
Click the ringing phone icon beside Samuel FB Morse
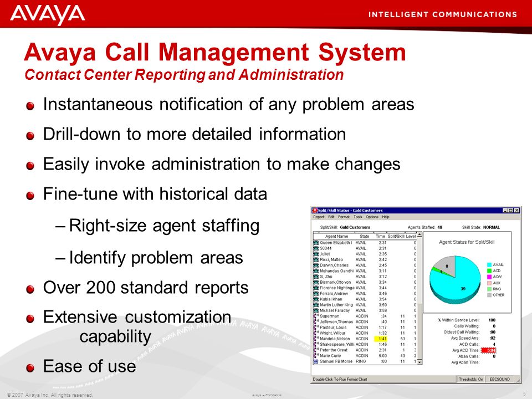tap(316, 361)
